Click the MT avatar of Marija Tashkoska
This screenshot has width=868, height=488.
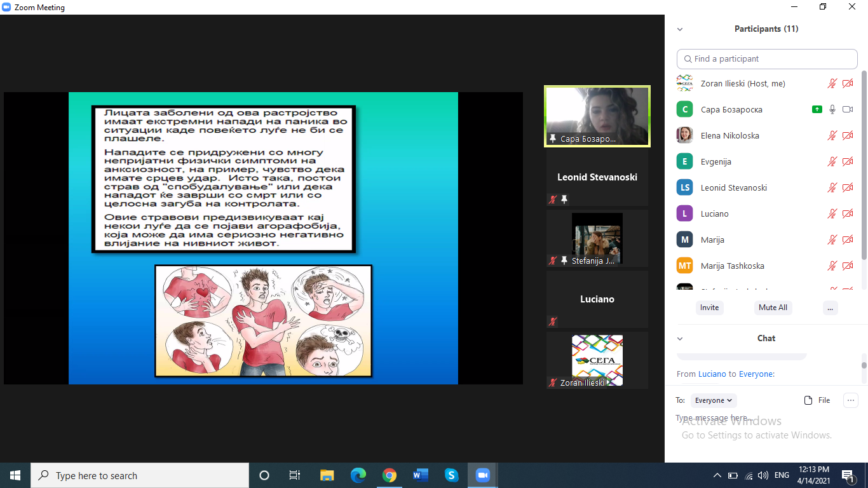point(684,266)
